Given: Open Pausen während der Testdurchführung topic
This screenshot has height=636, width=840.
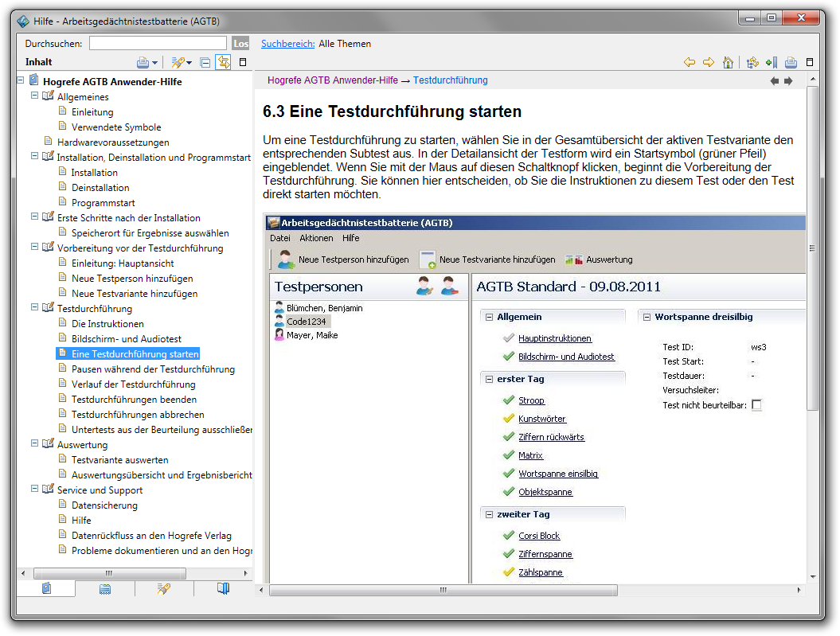Looking at the screenshot, I should (x=153, y=369).
